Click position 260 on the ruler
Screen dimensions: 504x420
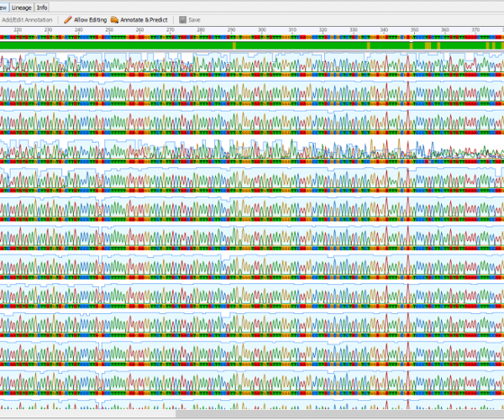pyautogui.click(x=139, y=30)
